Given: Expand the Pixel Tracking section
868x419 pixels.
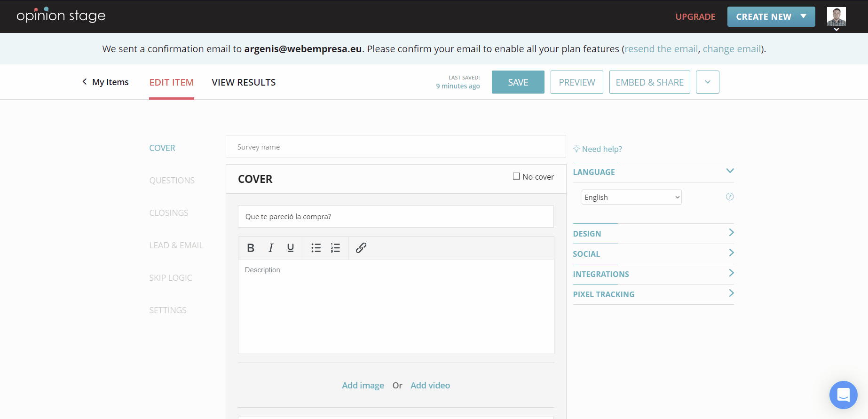Looking at the screenshot, I should click(653, 294).
